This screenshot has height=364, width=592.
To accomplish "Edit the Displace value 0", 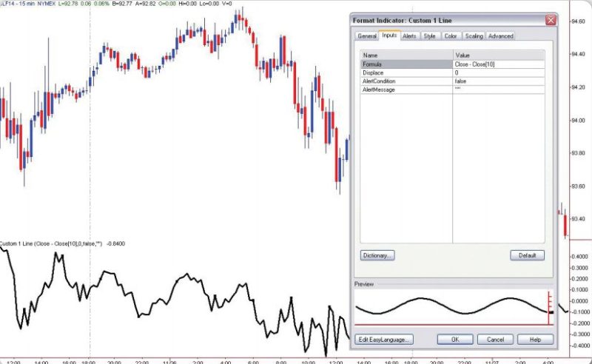I will [x=499, y=73].
